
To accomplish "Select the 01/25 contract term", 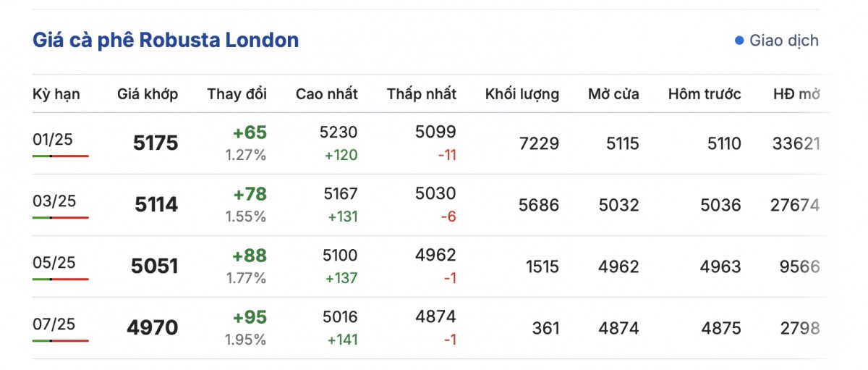I will pyautogui.click(x=53, y=140).
